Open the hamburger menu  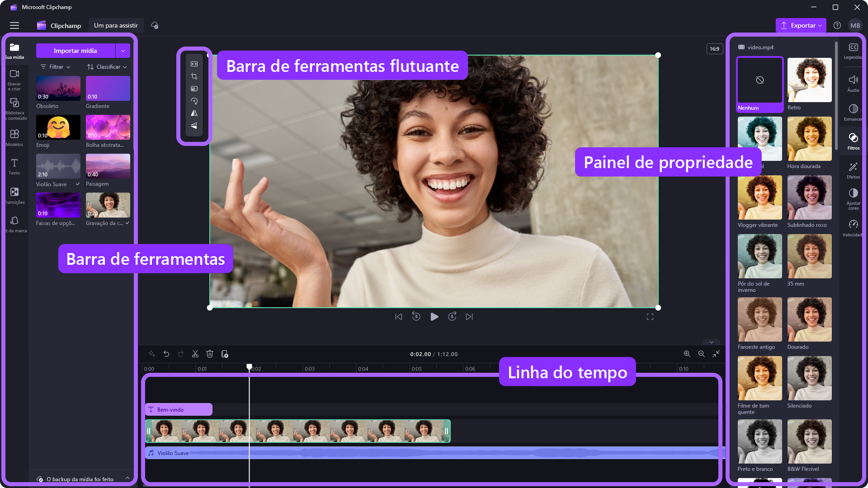[x=14, y=26]
